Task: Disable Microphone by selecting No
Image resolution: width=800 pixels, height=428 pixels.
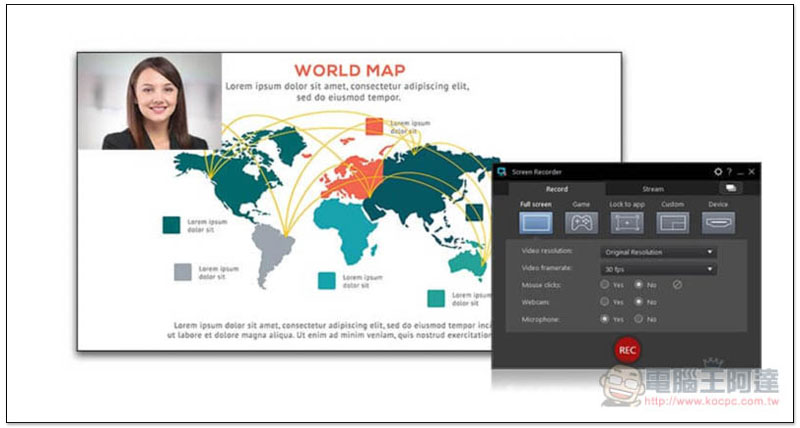Action: [639, 319]
